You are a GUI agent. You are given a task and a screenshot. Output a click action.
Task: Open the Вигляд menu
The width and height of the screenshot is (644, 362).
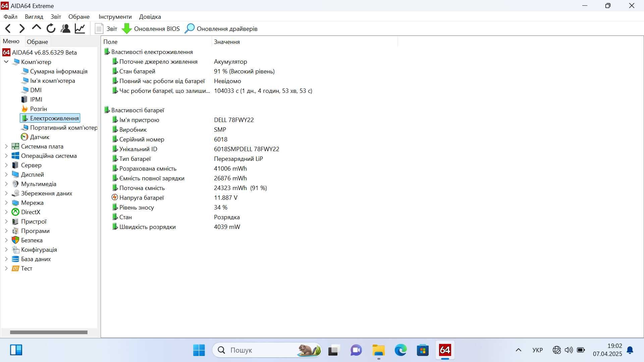point(34,17)
